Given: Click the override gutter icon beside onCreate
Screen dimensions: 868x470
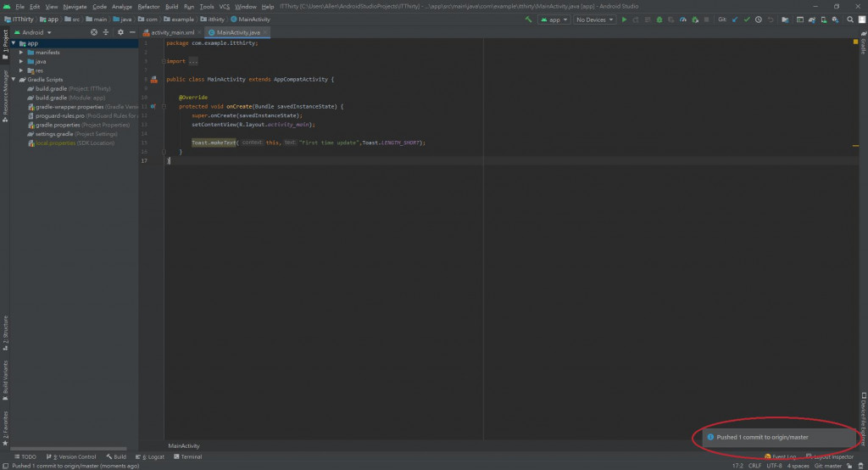Looking at the screenshot, I should tap(153, 106).
